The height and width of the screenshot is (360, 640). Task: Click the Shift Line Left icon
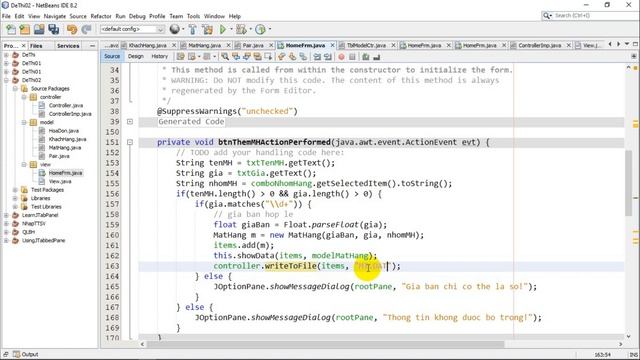pyautogui.click(x=317, y=57)
